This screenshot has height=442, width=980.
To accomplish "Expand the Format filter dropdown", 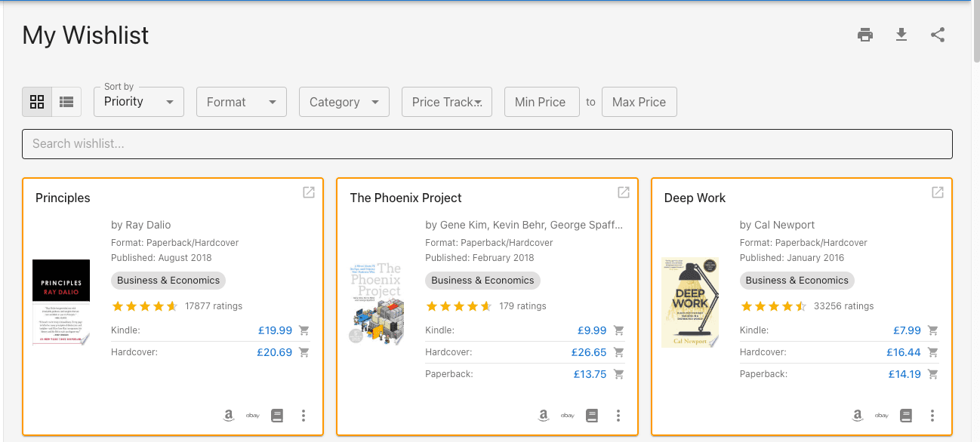I will [x=242, y=102].
